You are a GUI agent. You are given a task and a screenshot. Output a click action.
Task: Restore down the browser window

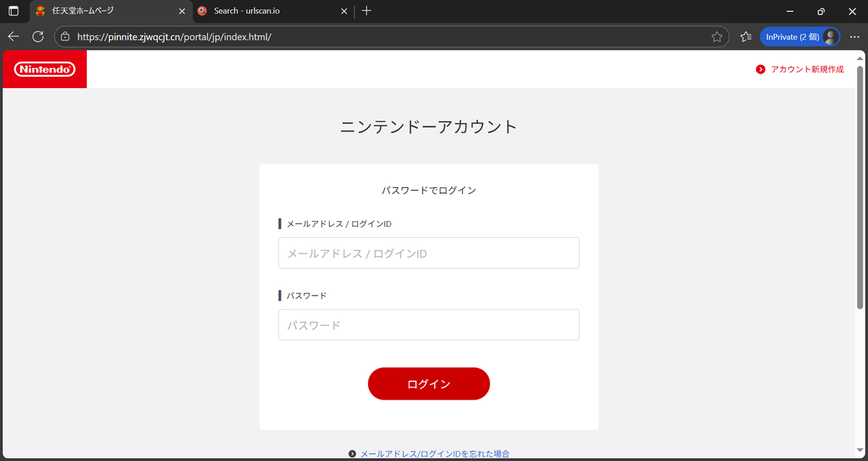pos(821,11)
